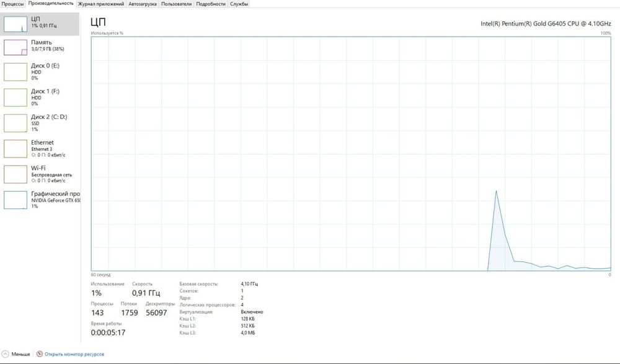Viewport: 620px width, 364px height.
Task: Select the Производительность tab
Action: coord(51,4)
